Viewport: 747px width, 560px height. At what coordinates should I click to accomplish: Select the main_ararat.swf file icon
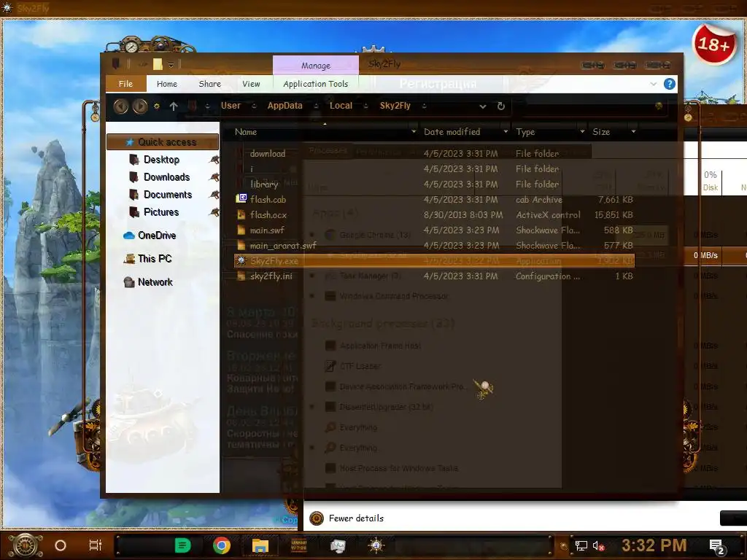(x=241, y=245)
